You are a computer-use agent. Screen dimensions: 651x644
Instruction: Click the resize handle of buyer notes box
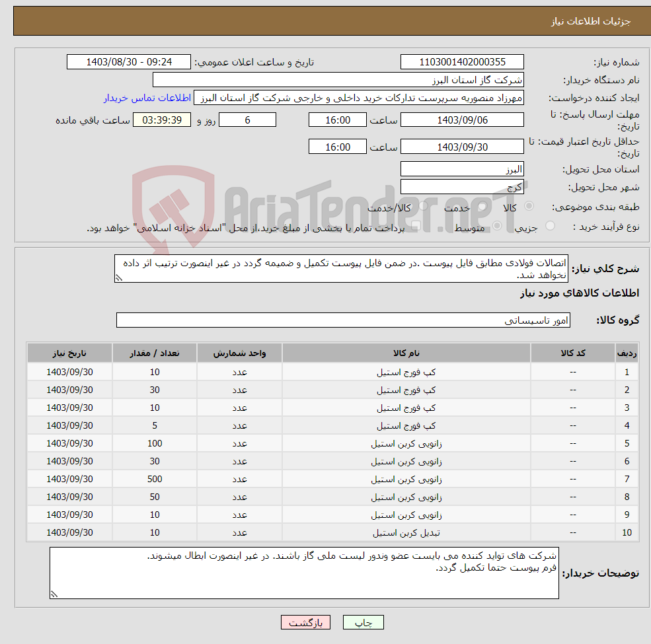pos(54,594)
